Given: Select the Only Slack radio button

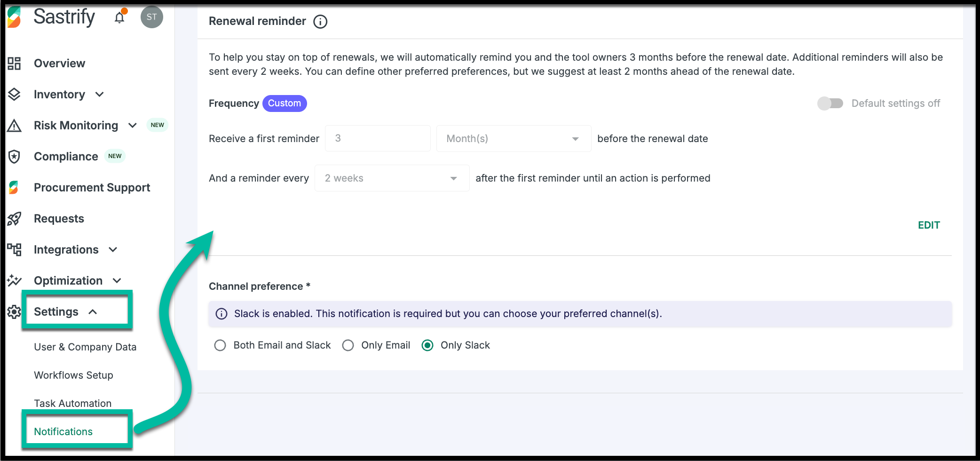Looking at the screenshot, I should tap(427, 345).
